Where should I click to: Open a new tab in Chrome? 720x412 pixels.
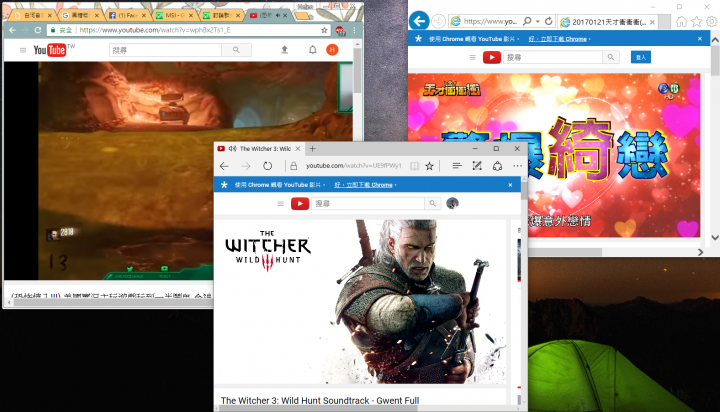[x=302, y=16]
